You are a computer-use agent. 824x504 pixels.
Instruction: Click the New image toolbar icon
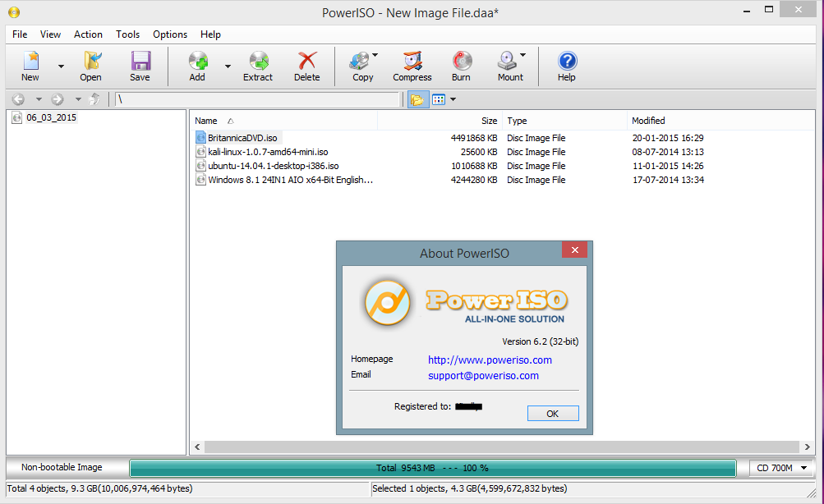coord(30,61)
